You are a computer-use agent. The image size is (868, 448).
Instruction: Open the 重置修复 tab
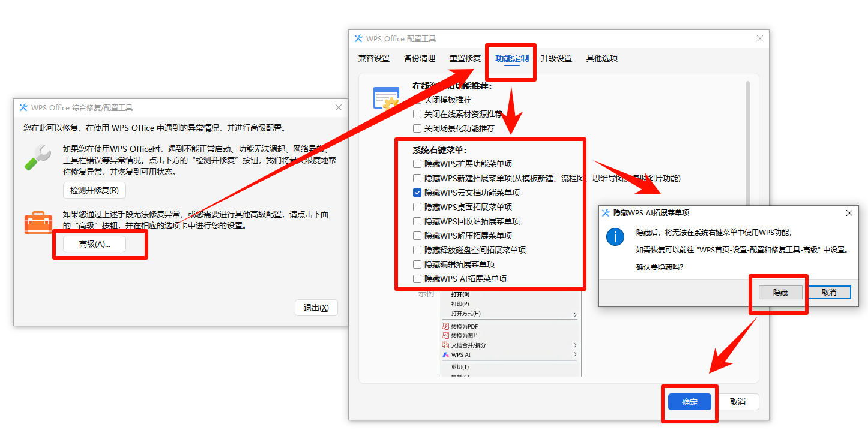(465, 58)
